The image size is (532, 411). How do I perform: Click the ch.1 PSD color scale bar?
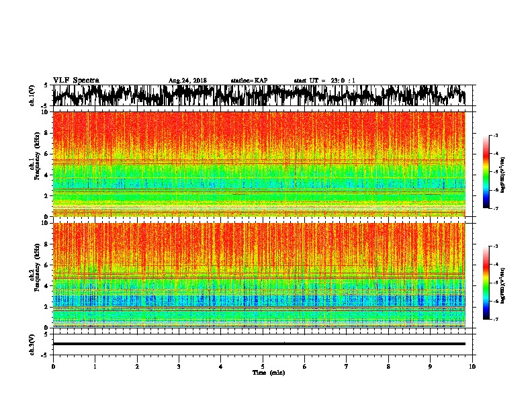click(486, 172)
